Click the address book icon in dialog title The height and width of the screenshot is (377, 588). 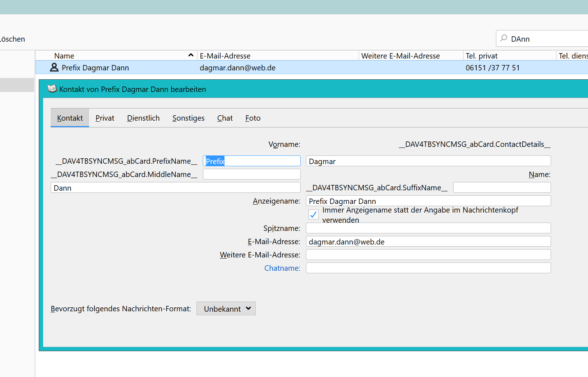pos(52,89)
